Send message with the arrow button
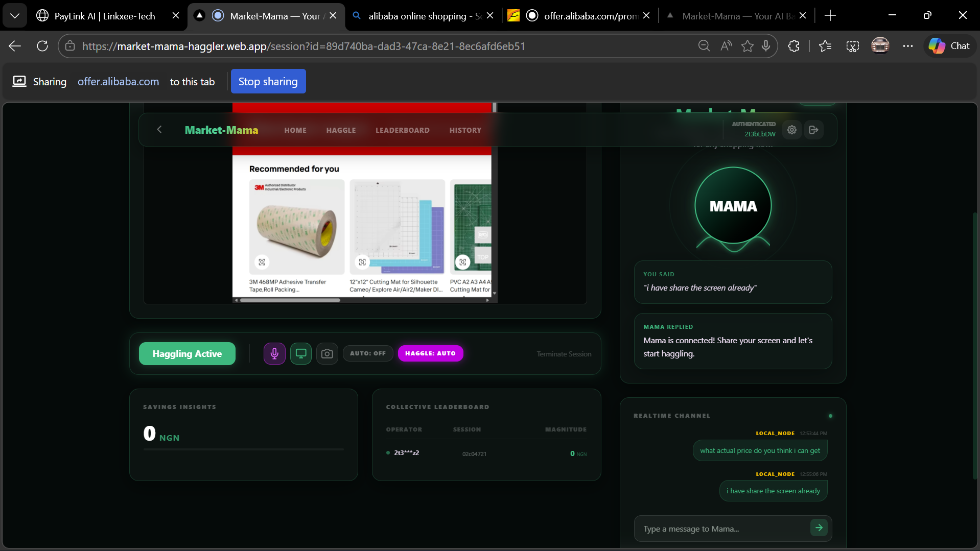 [819, 528]
